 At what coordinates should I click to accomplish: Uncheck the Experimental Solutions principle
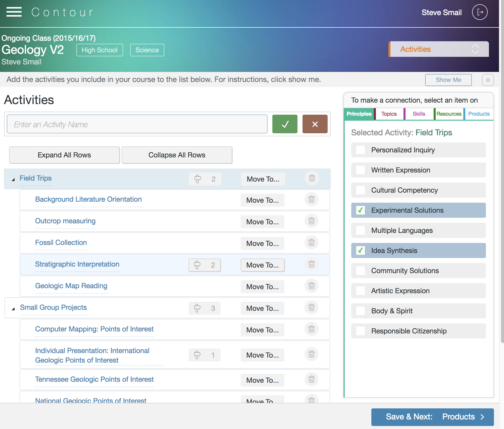click(361, 210)
